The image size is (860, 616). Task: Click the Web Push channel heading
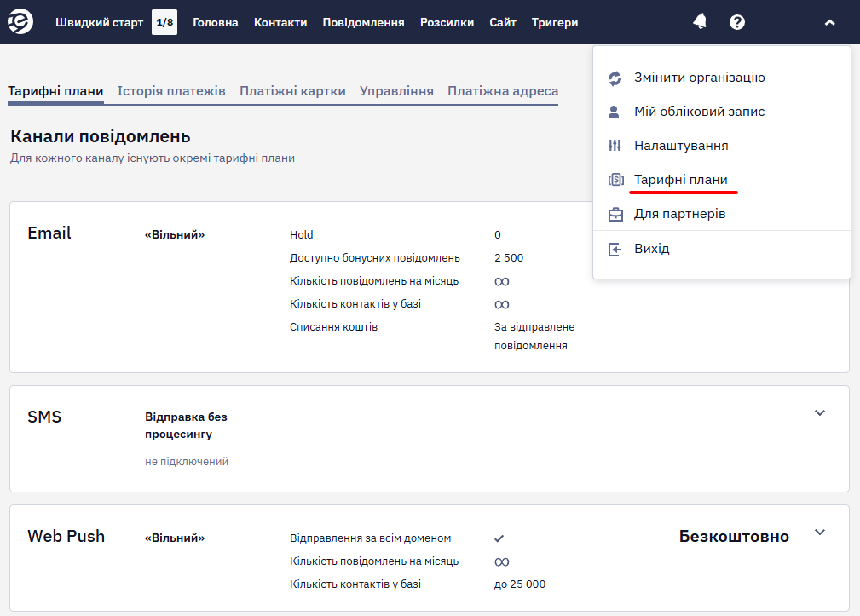coord(66,536)
